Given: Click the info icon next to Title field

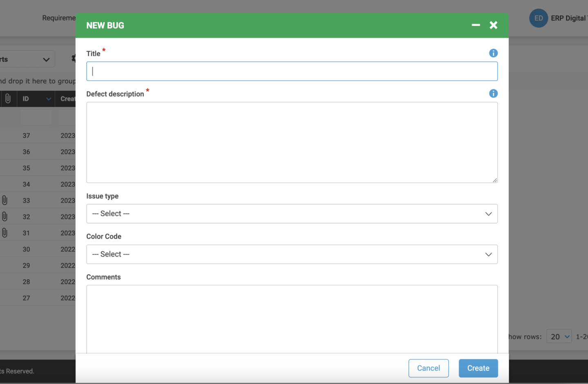Looking at the screenshot, I should coord(493,53).
